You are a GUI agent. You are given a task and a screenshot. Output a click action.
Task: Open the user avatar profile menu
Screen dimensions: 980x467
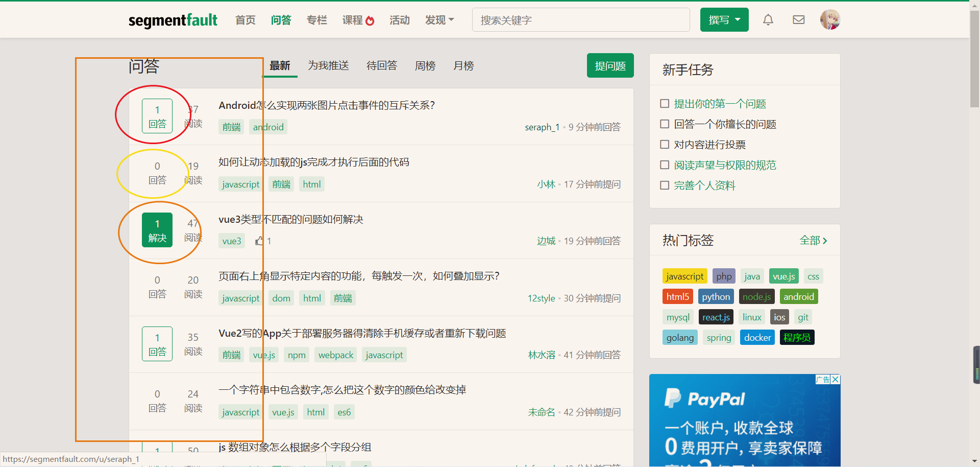pyautogui.click(x=830, y=20)
